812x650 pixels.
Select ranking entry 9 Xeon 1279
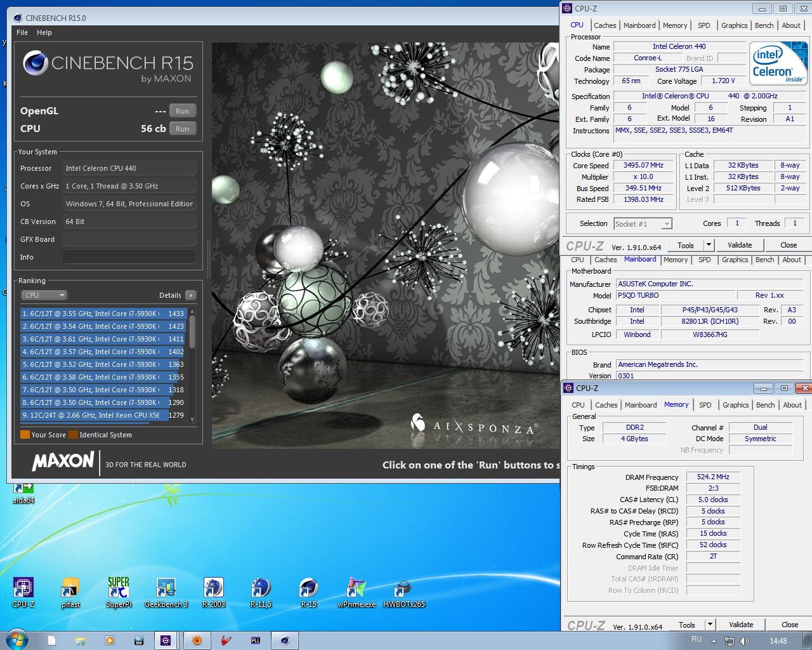click(x=103, y=415)
